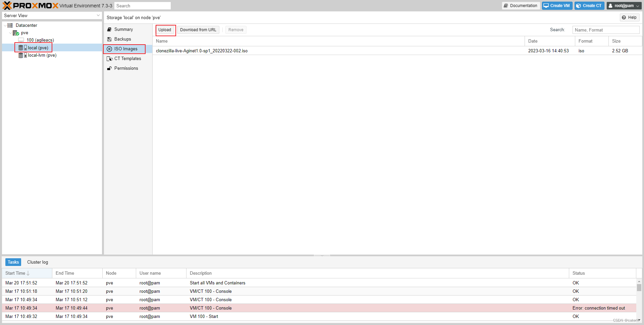This screenshot has height=325, width=644.
Task: Select local-lvm (pve) storage
Action: 42,55
